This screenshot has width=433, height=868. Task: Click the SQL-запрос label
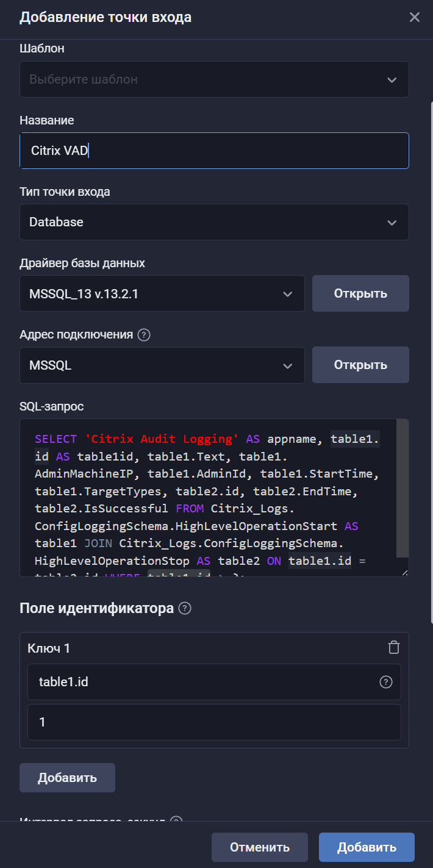pyautogui.click(x=52, y=406)
